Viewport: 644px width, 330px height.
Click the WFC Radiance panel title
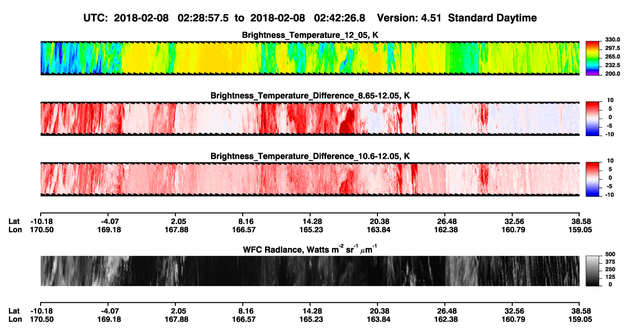coord(310,249)
